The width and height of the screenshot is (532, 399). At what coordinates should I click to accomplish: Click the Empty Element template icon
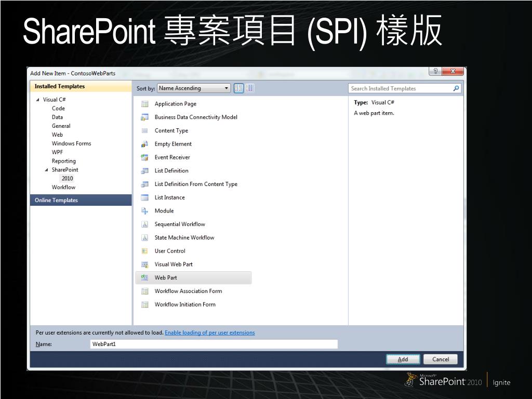[145, 144]
